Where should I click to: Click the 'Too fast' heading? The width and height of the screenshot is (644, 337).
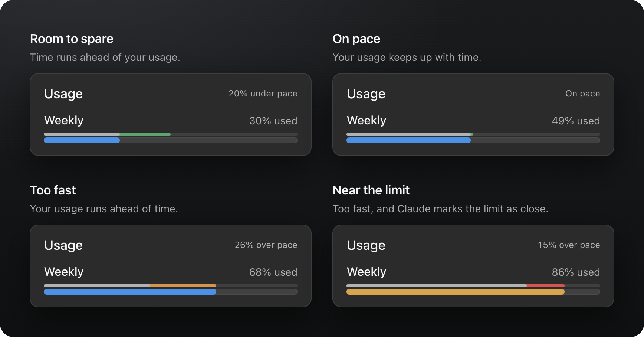pyautogui.click(x=53, y=190)
